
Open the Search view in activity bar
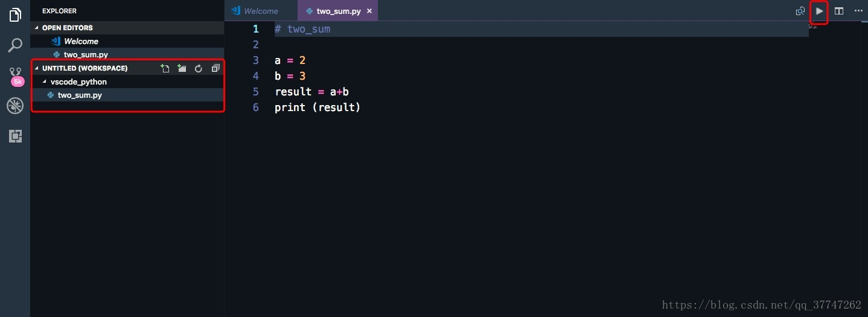point(15,45)
